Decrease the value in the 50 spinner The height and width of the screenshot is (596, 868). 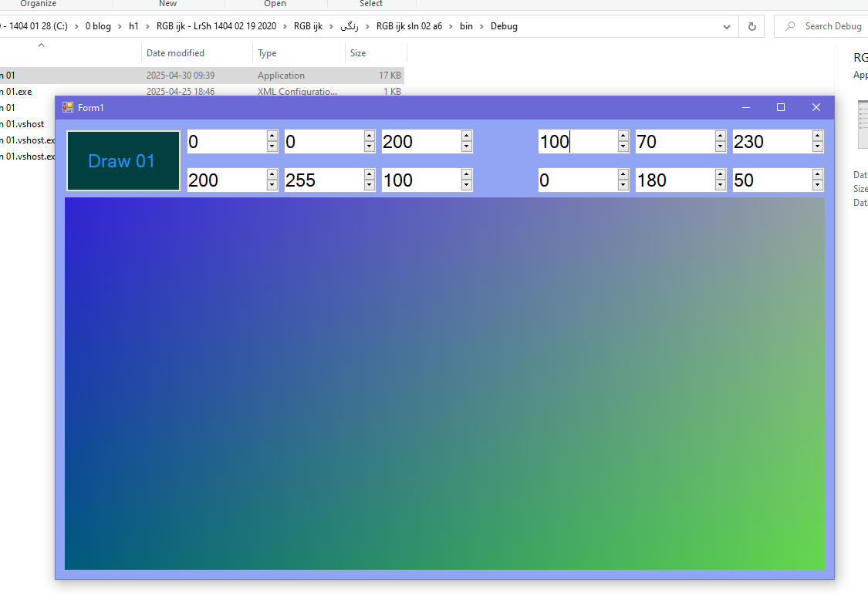[x=818, y=186]
